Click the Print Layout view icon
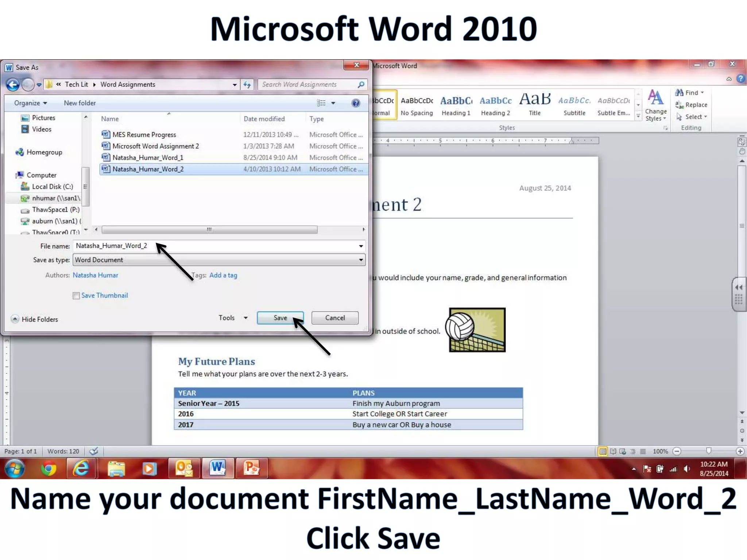The width and height of the screenshot is (747, 560). [603, 451]
